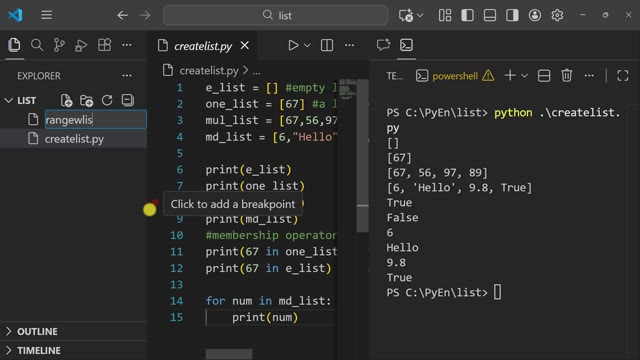Open the Chat panel tab icon
Image resolution: width=640 pixels, height=360 pixels.
coord(383,45)
